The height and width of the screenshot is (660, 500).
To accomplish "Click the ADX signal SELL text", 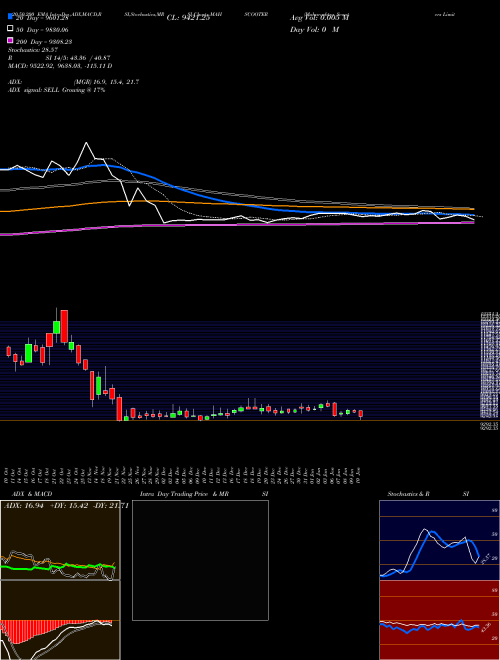I will (x=56, y=90).
